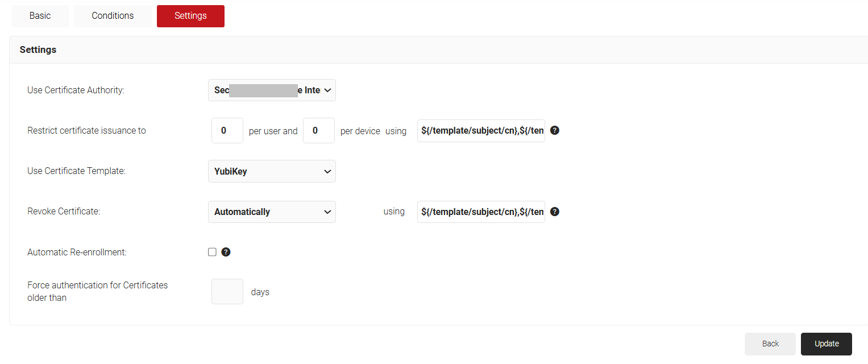Image resolution: width=868 pixels, height=364 pixels.
Task: Click the Back button
Action: click(770, 344)
